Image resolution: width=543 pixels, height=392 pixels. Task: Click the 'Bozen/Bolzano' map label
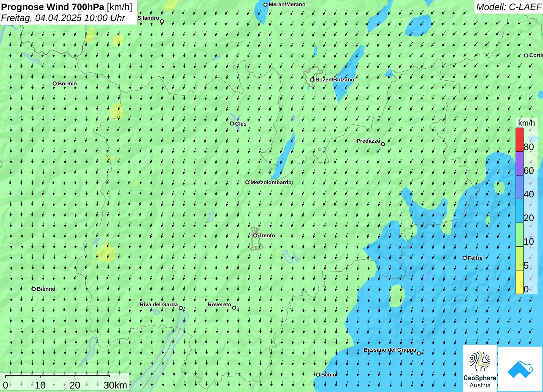[335, 79]
